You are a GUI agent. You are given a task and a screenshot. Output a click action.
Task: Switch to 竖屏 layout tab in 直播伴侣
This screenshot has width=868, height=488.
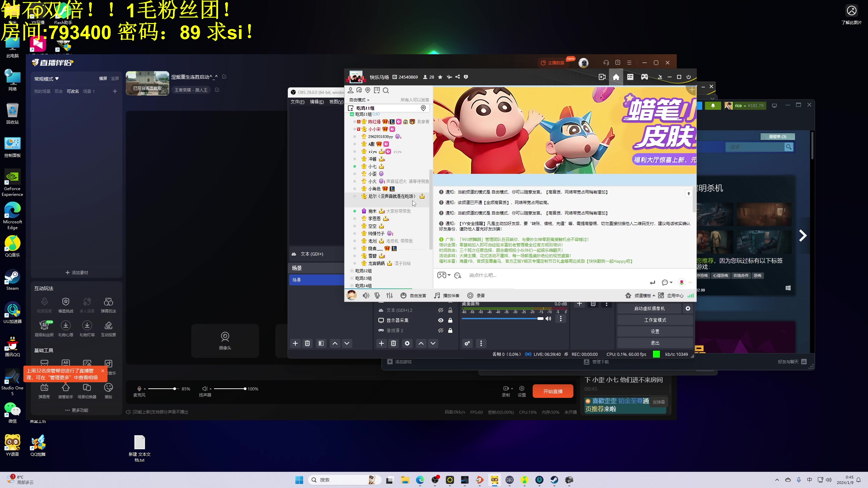[x=115, y=79]
